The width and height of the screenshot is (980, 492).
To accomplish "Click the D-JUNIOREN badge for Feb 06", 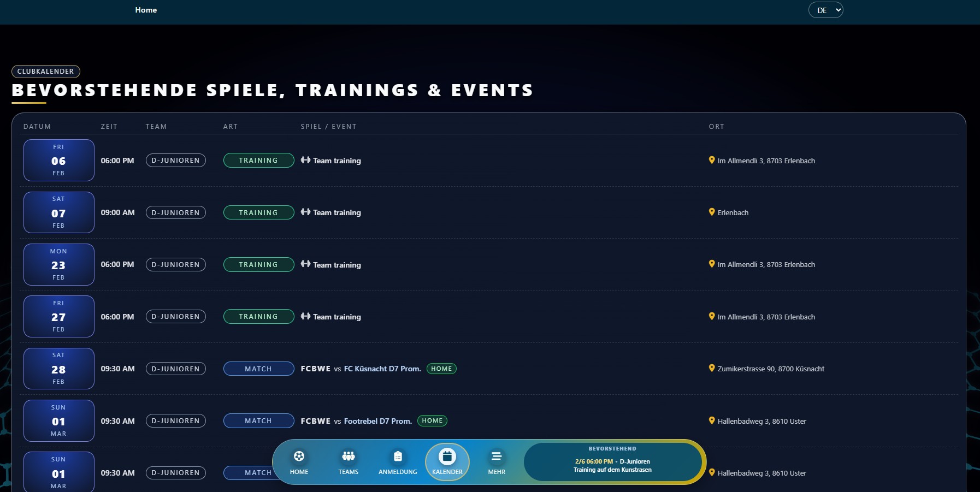I will tap(175, 160).
